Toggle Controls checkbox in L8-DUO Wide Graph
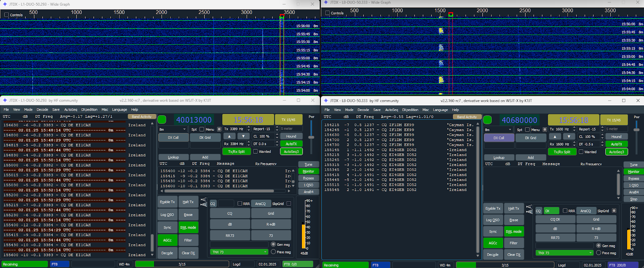Viewport: 644px width, 268px height. pos(327,13)
